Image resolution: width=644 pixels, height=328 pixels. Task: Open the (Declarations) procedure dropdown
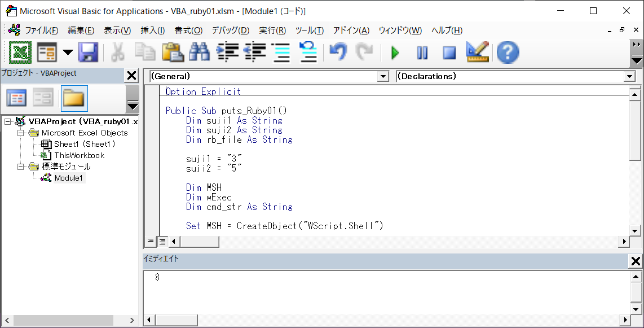[630, 76]
